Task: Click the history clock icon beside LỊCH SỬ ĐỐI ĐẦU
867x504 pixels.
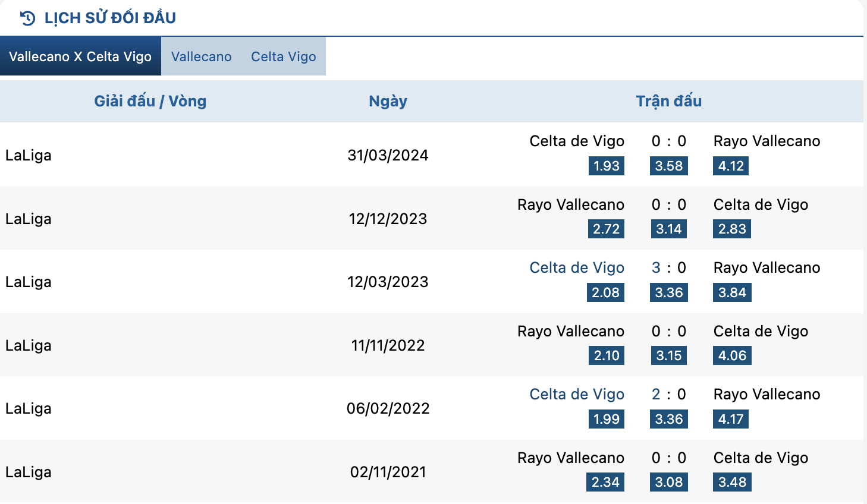Action: coord(27,18)
